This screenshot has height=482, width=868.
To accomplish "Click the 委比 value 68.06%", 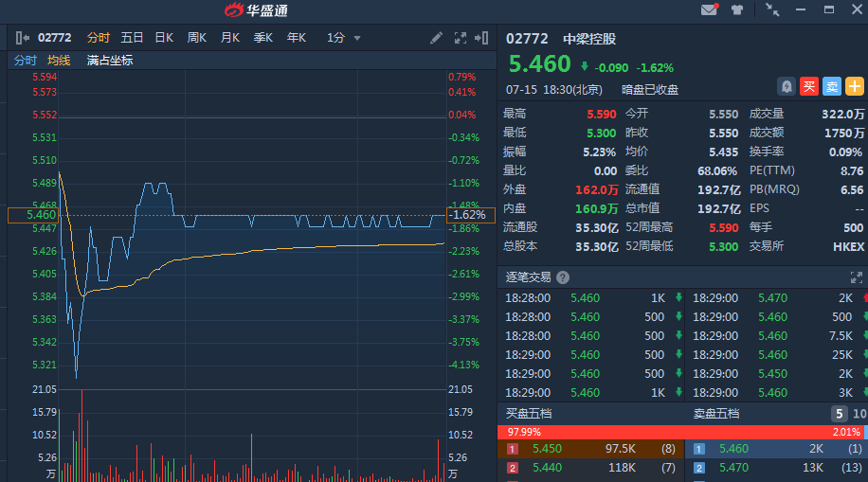I will (717, 171).
